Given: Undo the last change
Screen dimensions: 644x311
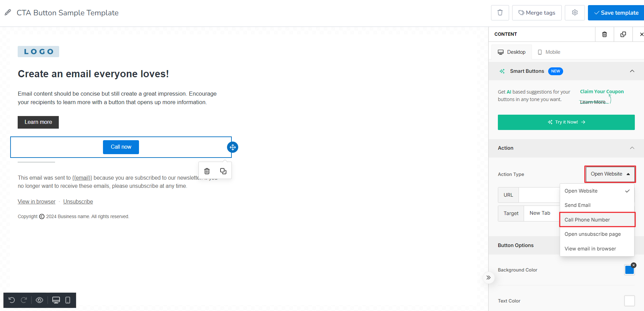Looking at the screenshot, I should tap(12, 300).
